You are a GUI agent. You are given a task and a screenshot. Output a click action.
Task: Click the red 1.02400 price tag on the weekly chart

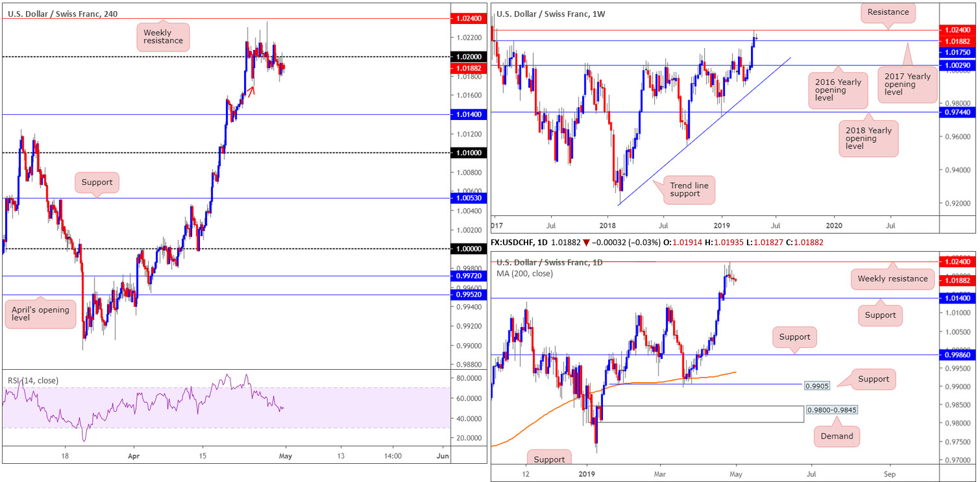pos(959,30)
